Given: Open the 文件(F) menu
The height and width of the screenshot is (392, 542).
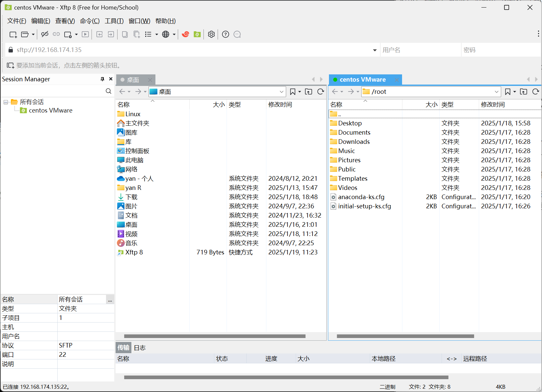Looking at the screenshot, I should [17, 21].
